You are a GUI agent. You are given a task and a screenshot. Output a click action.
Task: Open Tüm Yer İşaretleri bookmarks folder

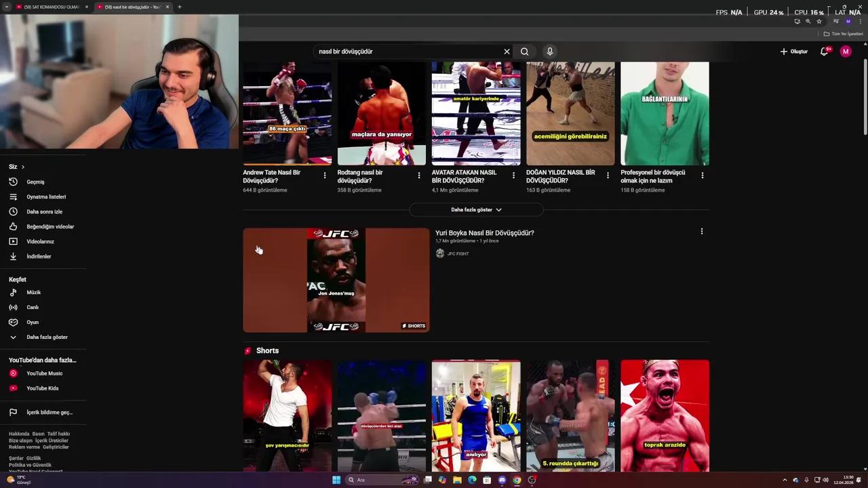(843, 34)
